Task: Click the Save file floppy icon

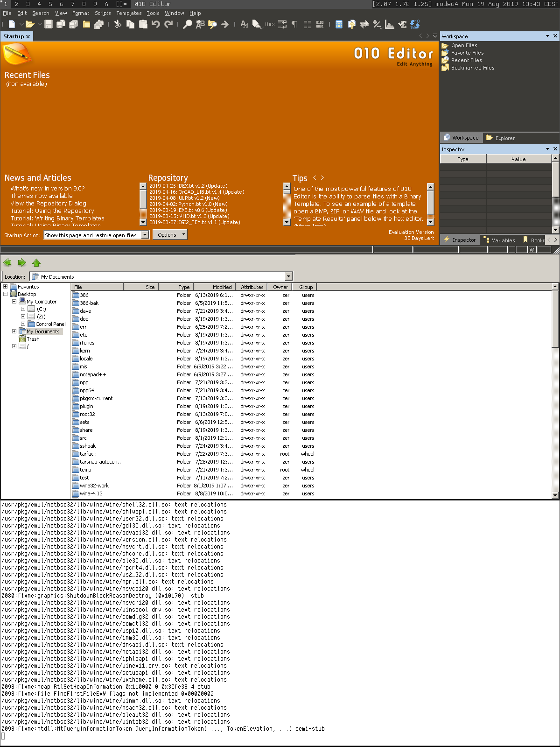Action: (x=48, y=24)
